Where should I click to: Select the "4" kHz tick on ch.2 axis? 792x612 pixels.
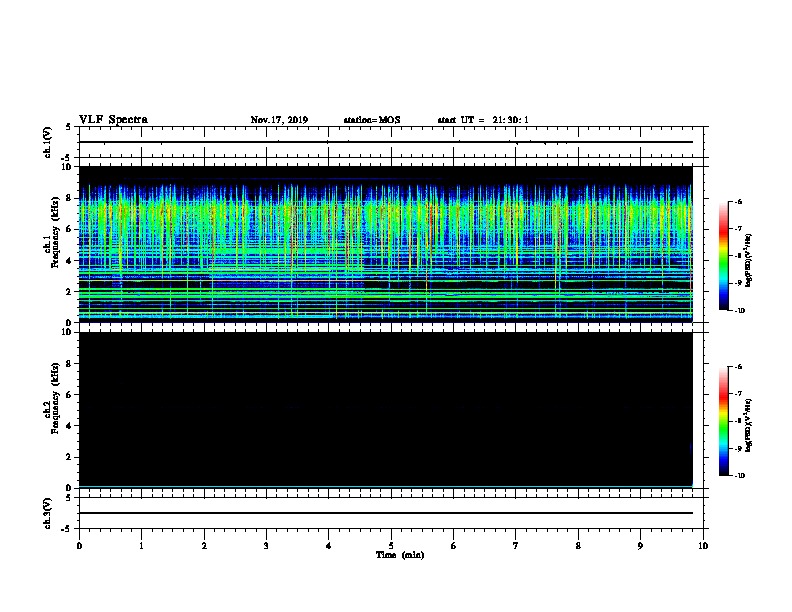[x=70, y=426]
